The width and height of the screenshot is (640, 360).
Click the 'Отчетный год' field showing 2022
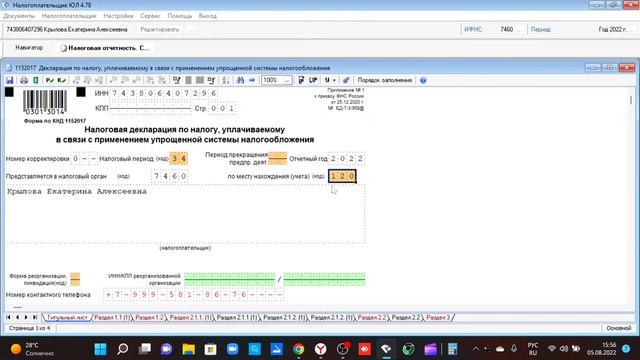(347, 159)
